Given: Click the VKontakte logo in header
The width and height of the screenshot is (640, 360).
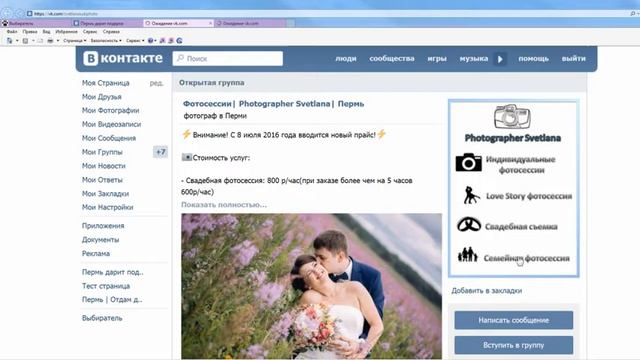Looking at the screenshot, I should [x=123, y=58].
